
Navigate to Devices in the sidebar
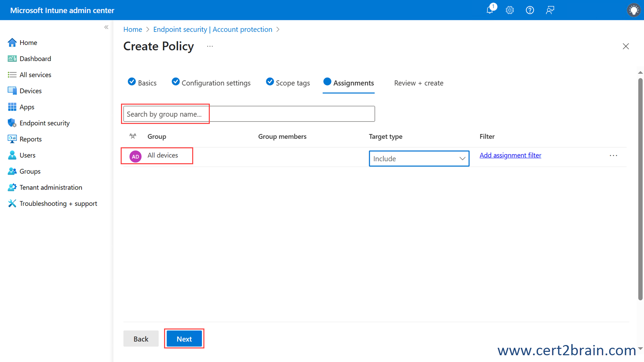click(31, 91)
